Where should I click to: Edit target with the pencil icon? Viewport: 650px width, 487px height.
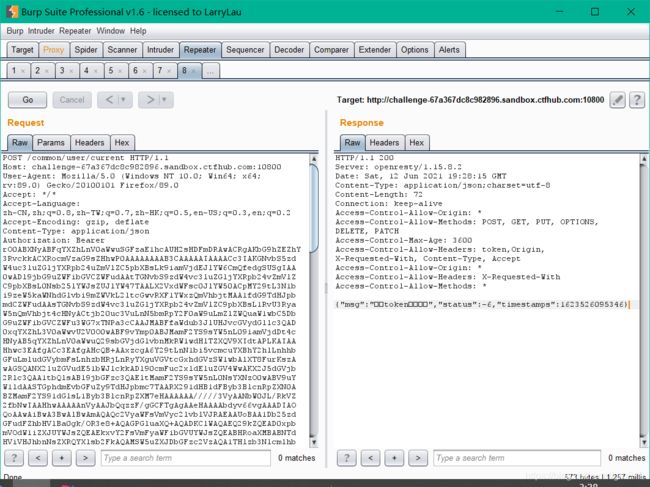(617, 100)
